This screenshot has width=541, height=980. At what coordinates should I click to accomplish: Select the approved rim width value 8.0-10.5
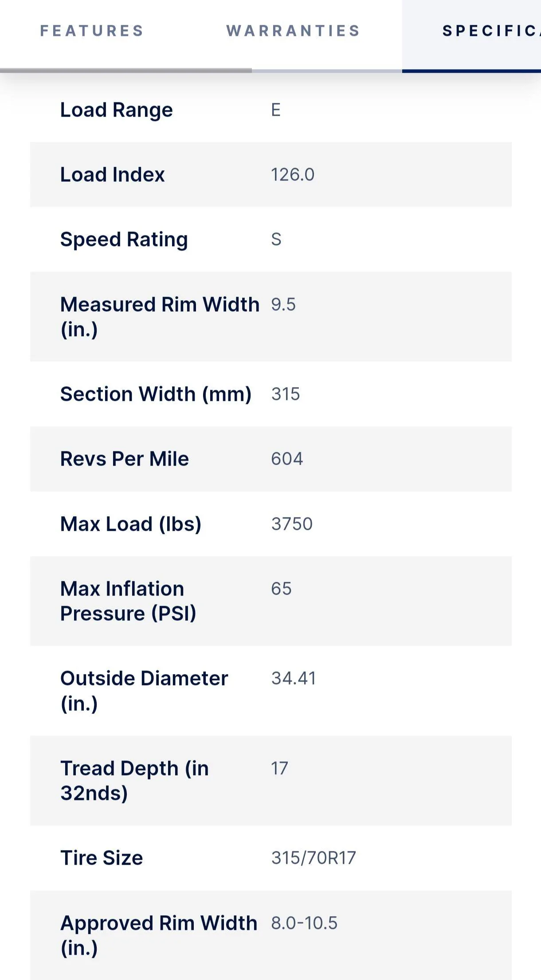[304, 923]
